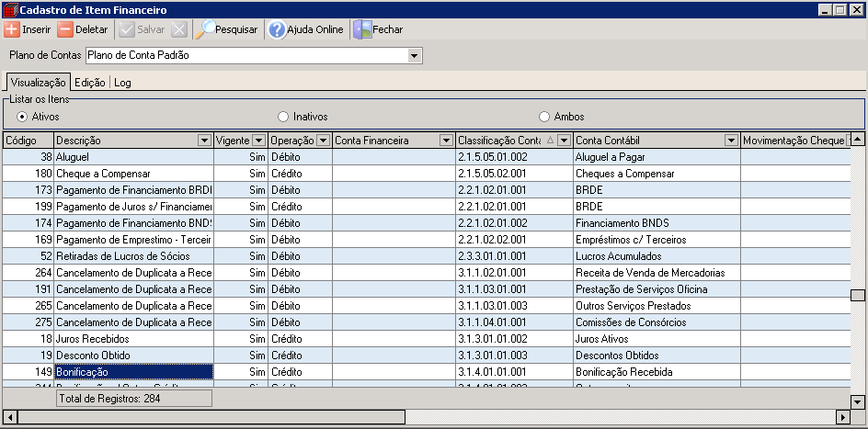Click vertical scrollbar down arrow
This screenshot has height=429, width=868.
(858, 402)
